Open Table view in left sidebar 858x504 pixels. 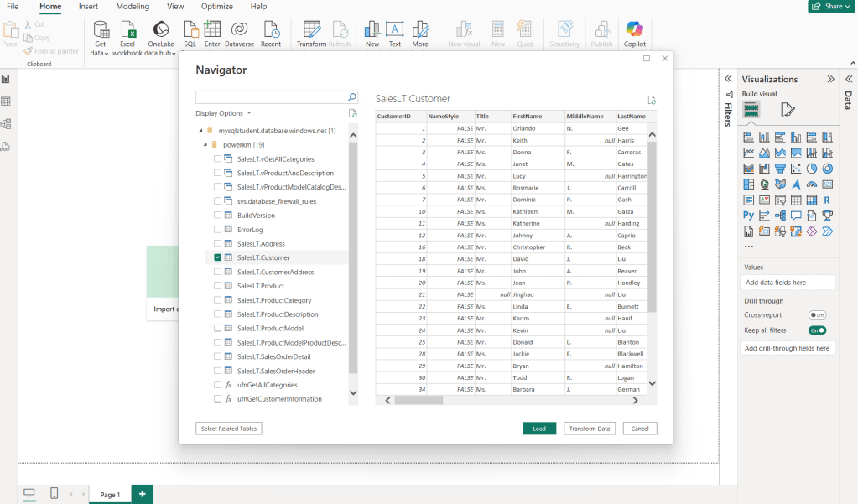pyautogui.click(x=6, y=101)
